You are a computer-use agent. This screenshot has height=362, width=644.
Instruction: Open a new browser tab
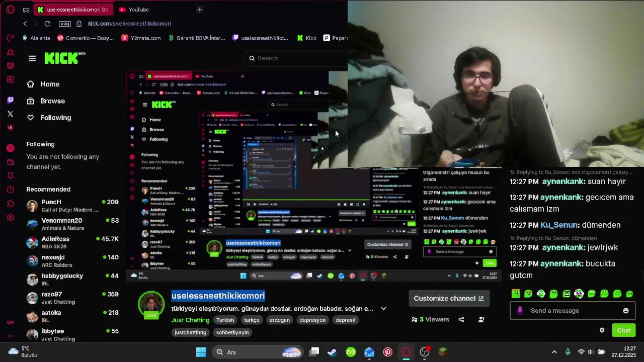click(x=200, y=10)
